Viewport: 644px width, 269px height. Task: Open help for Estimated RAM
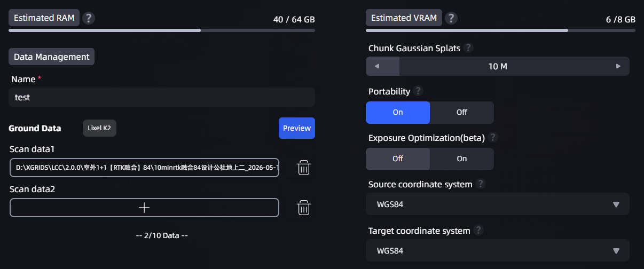coord(89,18)
